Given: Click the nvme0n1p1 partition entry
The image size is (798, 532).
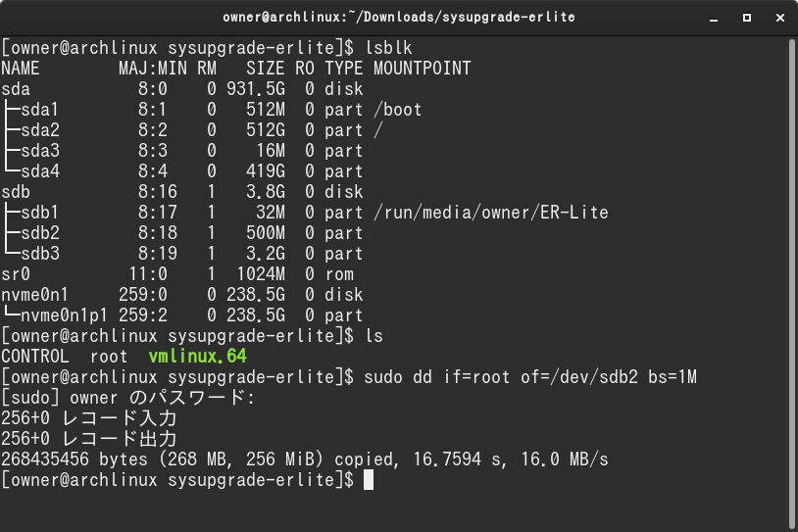Looking at the screenshot, I should click(64, 315).
